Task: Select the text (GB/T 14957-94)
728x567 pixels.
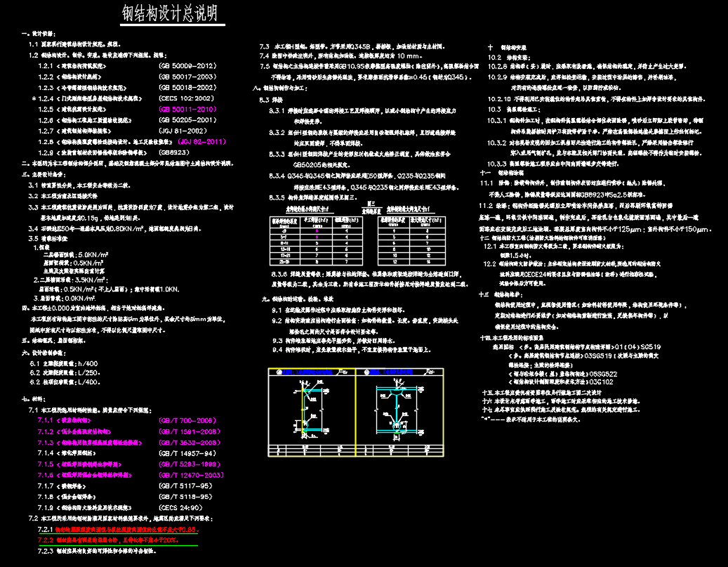Action: tap(187, 454)
